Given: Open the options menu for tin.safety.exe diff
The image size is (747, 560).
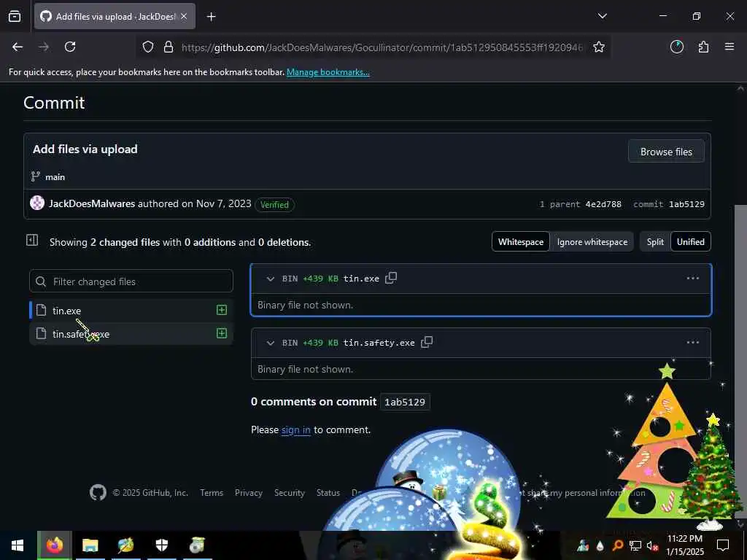Looking at the screenshot, I should tap(693, 343).
